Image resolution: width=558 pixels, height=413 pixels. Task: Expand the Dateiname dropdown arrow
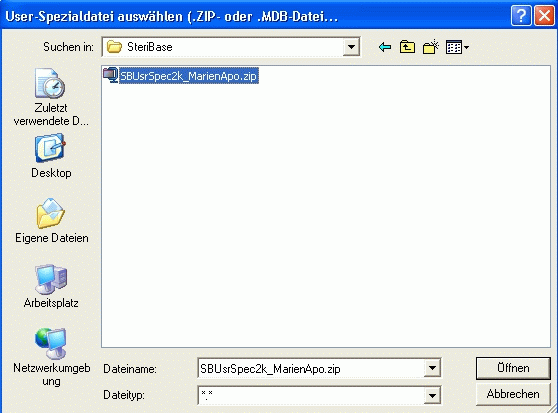point(432,368)
